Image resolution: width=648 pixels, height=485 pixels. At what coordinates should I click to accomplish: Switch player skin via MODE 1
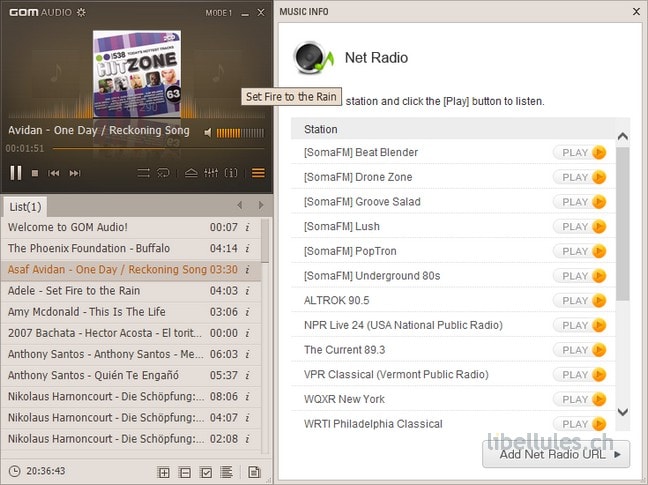pyautogui.click(x=219, y=13)
